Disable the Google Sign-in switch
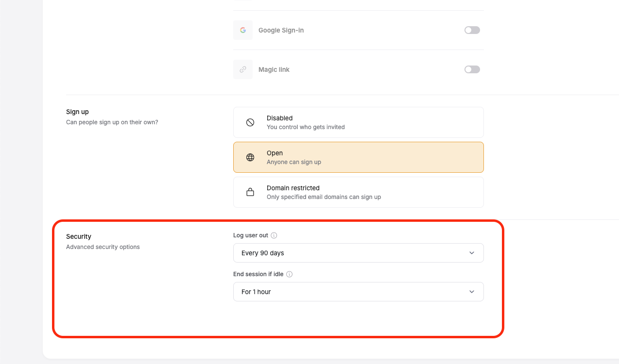The image size is (619, 364). [x=472, y=30]
